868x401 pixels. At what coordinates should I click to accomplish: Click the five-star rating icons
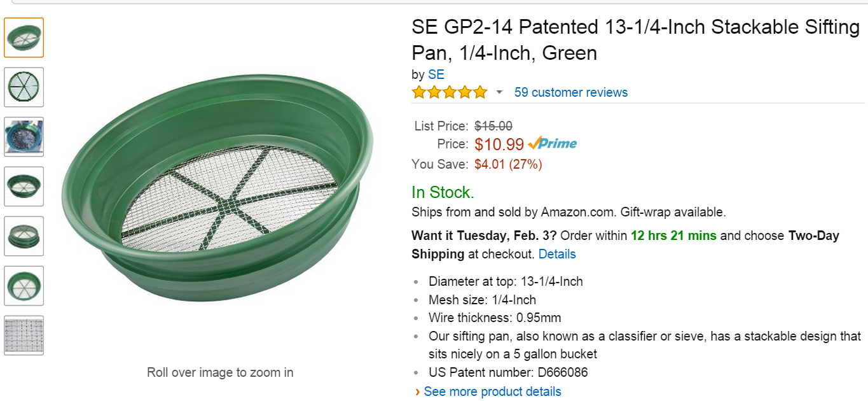pos(449,92)
